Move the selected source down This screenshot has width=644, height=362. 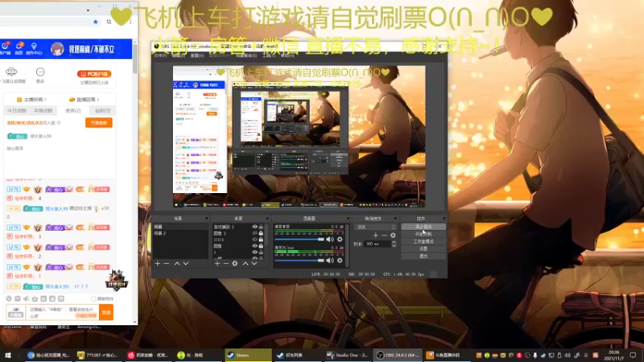coord(254,264)
